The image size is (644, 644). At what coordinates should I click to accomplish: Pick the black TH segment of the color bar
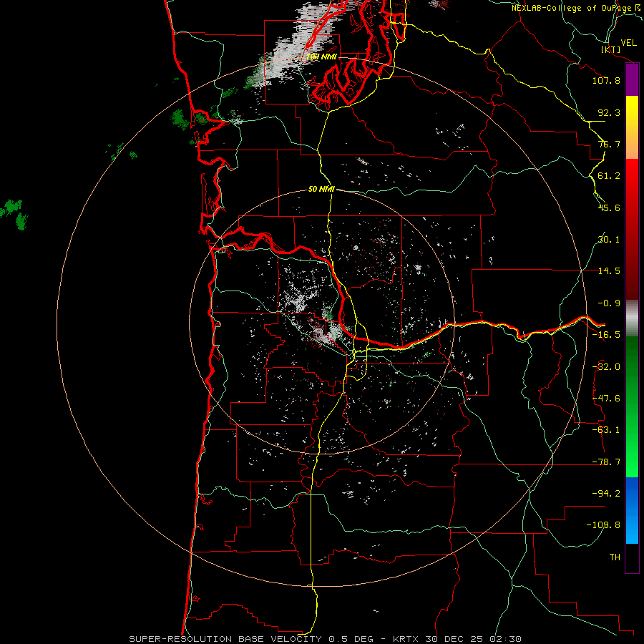click(632, 557)
